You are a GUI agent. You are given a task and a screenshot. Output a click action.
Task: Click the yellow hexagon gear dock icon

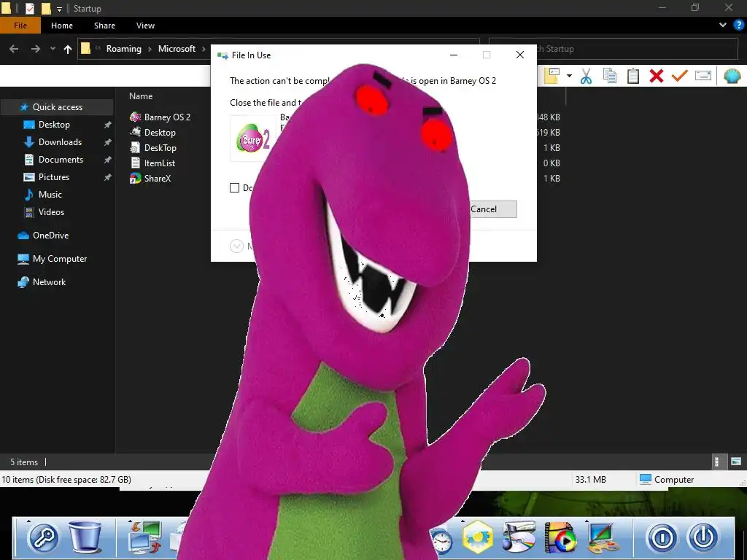(478, 537)
